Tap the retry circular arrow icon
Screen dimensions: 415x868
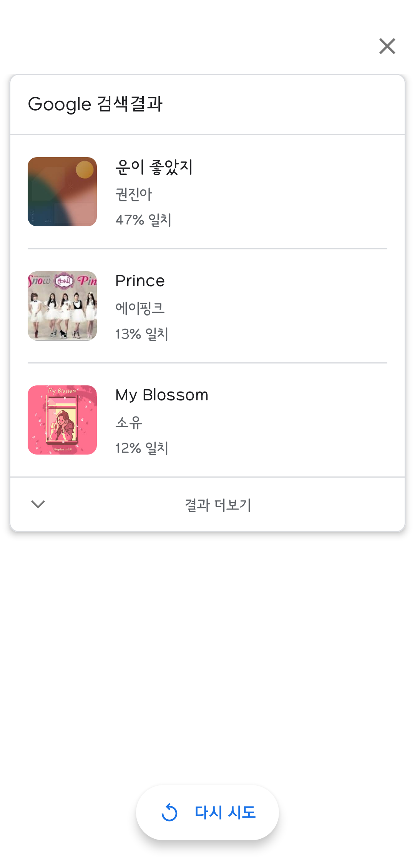coord(169,813)
